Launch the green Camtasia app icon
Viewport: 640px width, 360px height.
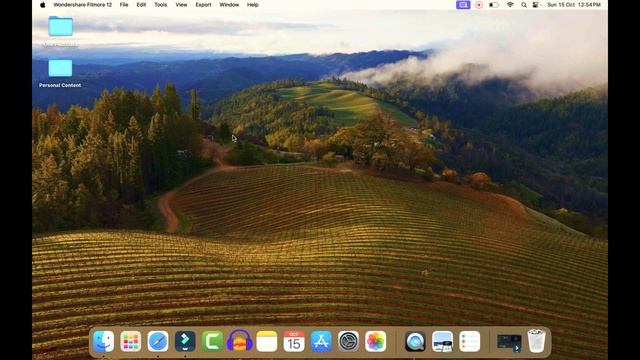(212, 341)
